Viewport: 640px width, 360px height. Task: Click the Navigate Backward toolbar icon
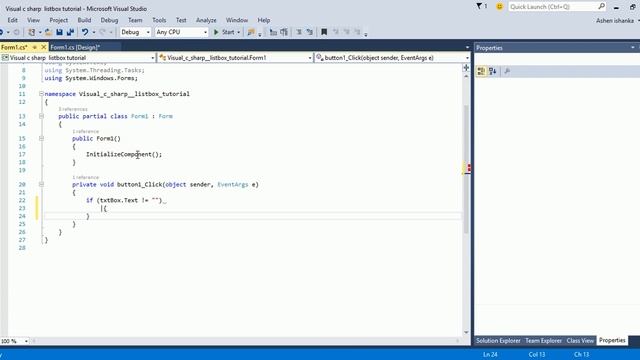tap(2, 32)
